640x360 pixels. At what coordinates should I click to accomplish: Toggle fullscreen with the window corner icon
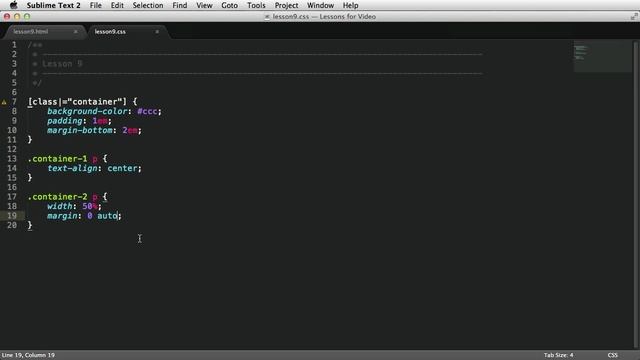[634, 16]
